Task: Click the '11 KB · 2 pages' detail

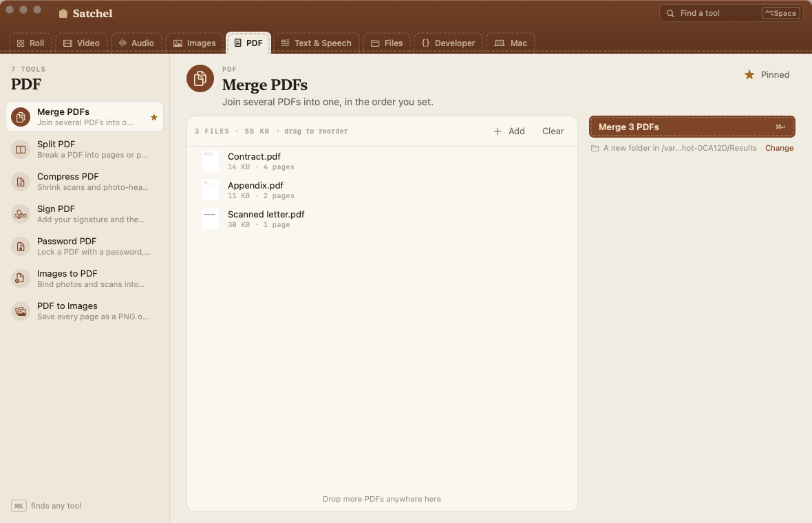Action: click(261, 196)
